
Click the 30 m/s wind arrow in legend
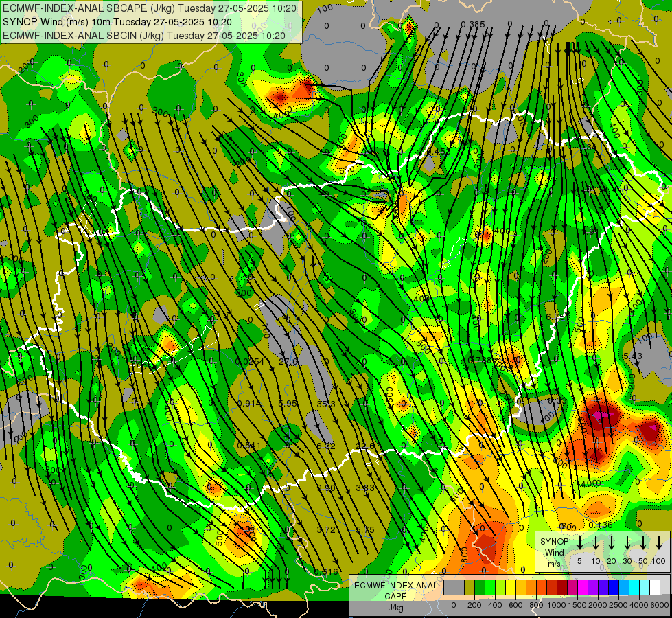point(627,543)
